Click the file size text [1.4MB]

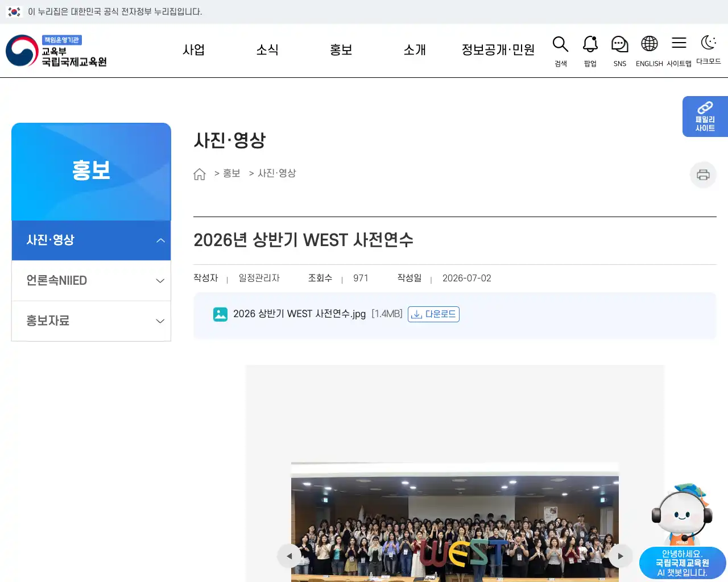coord(387,314)
